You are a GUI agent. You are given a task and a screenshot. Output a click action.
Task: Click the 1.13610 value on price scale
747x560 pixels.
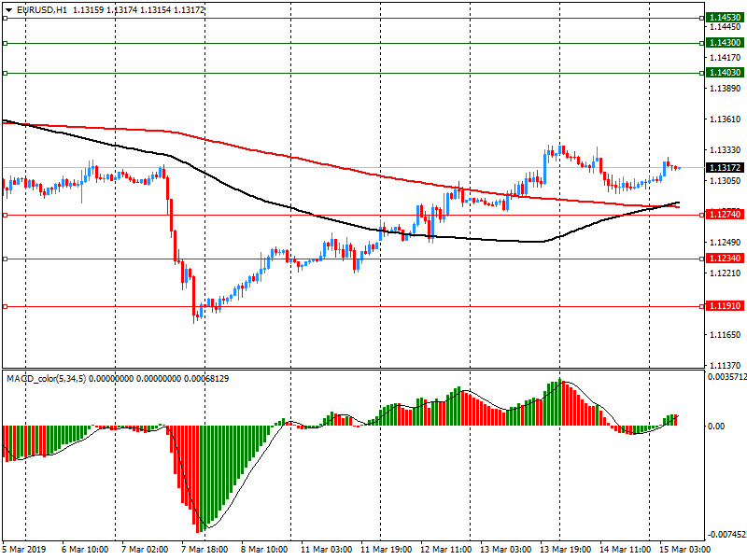pos(724,119)
